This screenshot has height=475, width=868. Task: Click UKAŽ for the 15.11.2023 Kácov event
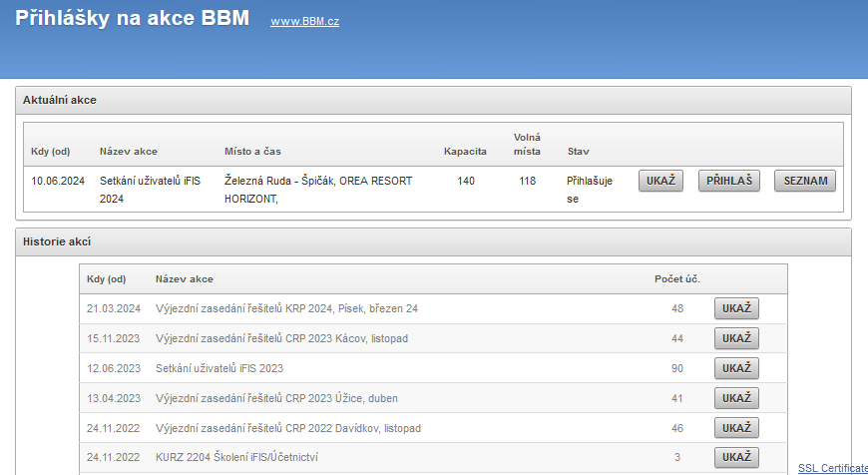click(x=736, y=338)
